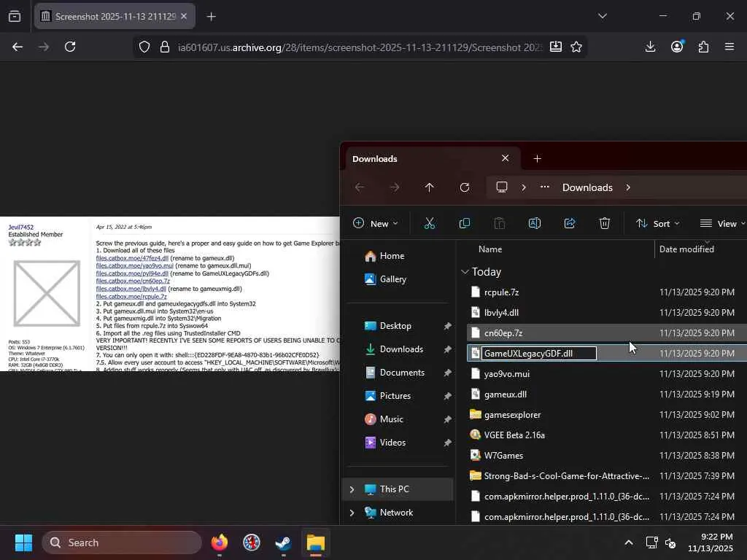Click the Name column header
This screenshot has width=747, height=560.
490,249
